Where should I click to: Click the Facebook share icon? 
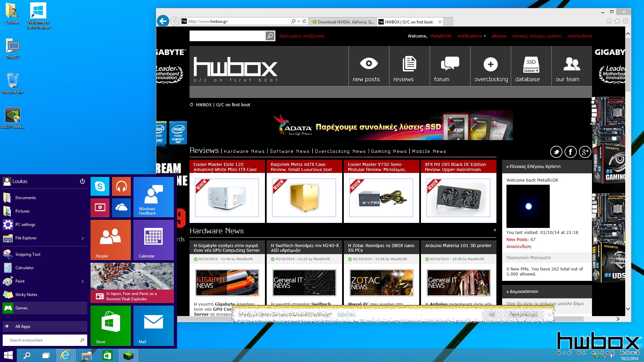click(x=571, y=152)
